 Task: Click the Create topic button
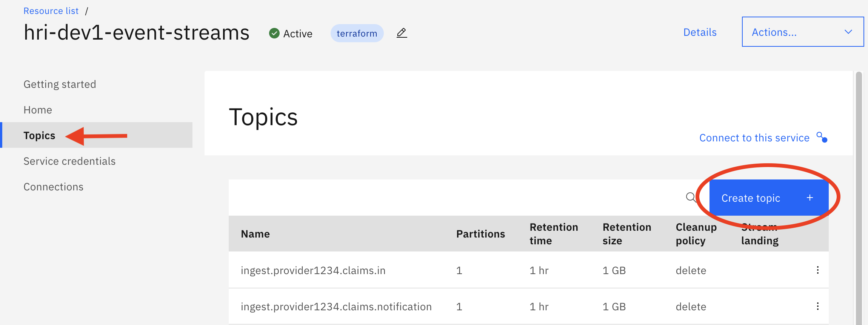point(769,198)
